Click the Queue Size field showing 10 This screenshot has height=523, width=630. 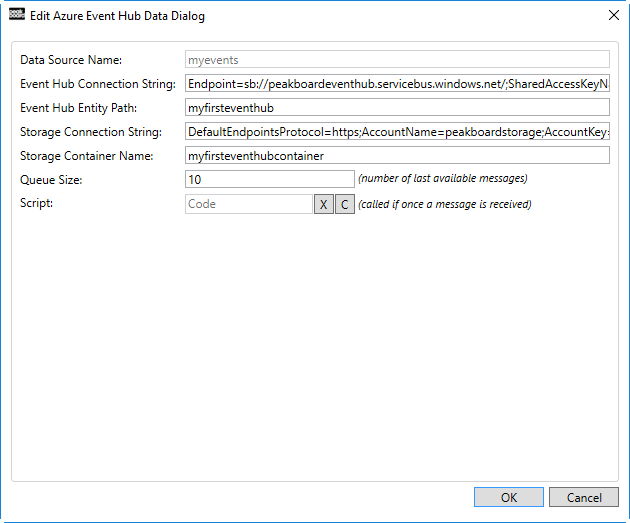(x=270, y=179)
